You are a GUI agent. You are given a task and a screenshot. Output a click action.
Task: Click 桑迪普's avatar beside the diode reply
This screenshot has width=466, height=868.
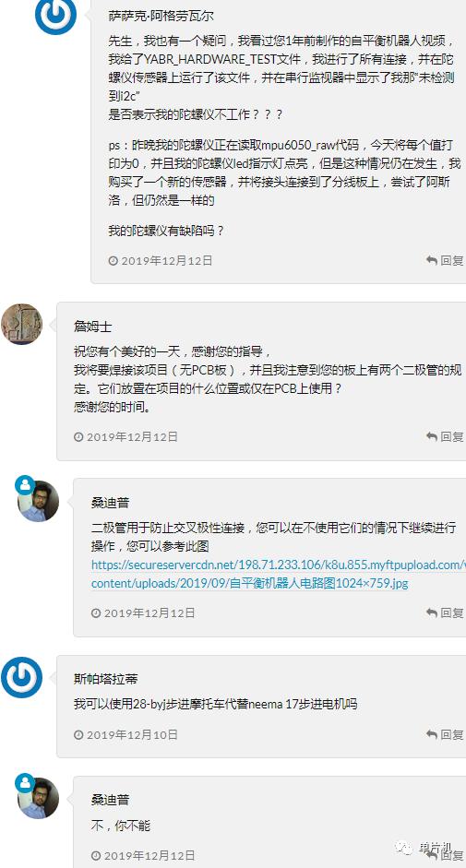pos(38,501)
